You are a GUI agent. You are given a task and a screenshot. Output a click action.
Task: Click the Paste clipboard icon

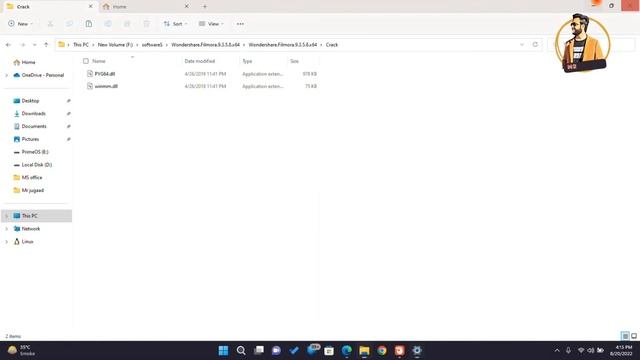[x=89, y=24]
